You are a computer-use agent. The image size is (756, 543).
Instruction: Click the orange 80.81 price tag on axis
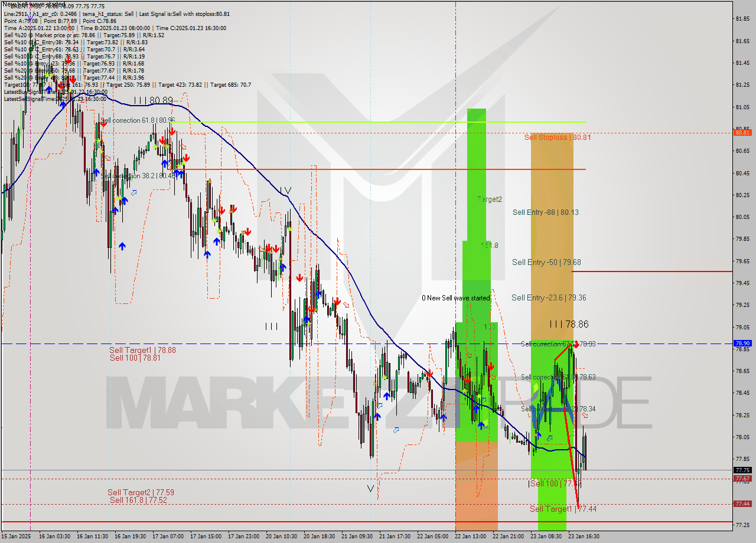click(x=742, y=133)
